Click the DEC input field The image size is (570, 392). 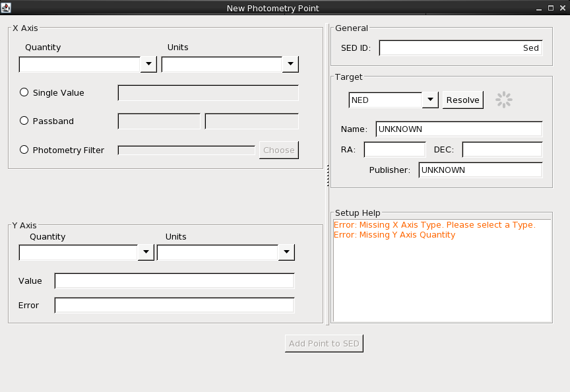coord(502,149)
